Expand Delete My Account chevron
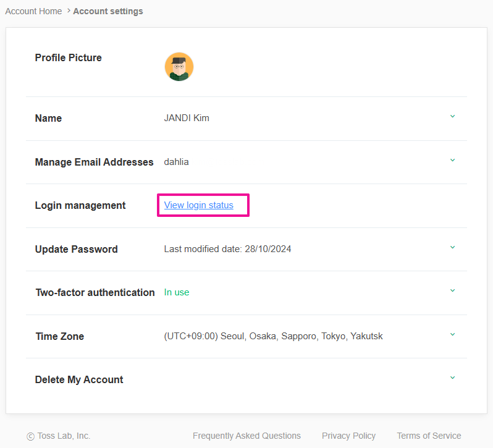The image size is (493, 448). click(452, 378)
